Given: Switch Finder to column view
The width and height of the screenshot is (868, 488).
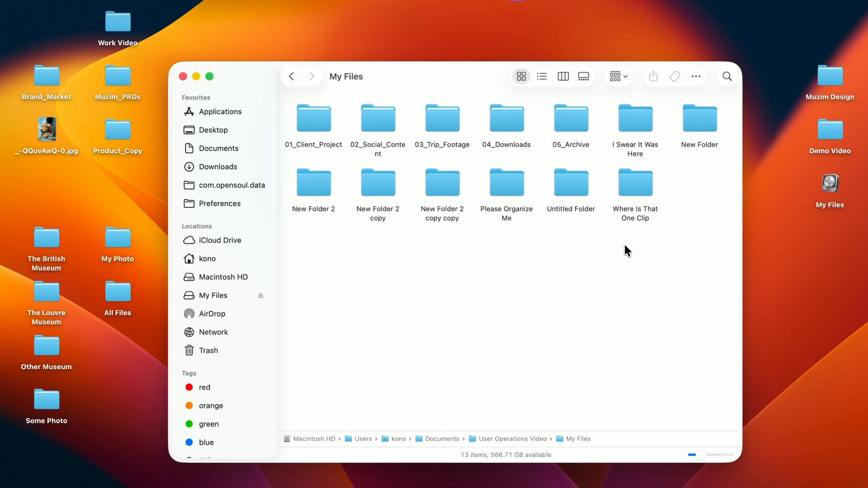Looking at the screenshot, I should 563,76.
